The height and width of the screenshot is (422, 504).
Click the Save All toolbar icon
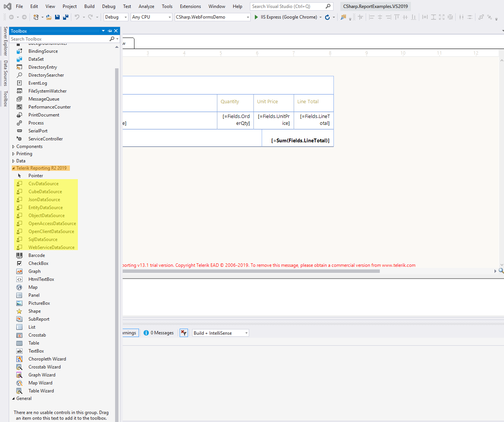(66, 17)
